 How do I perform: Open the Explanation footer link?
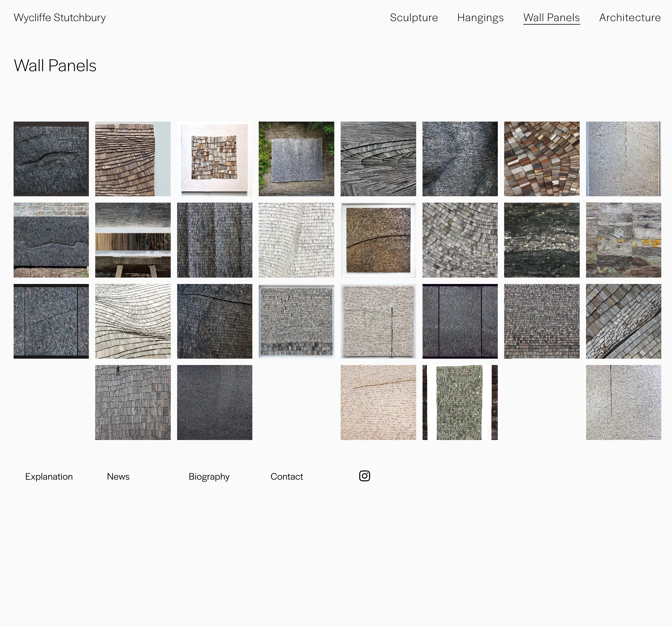[x=49, y=476]
